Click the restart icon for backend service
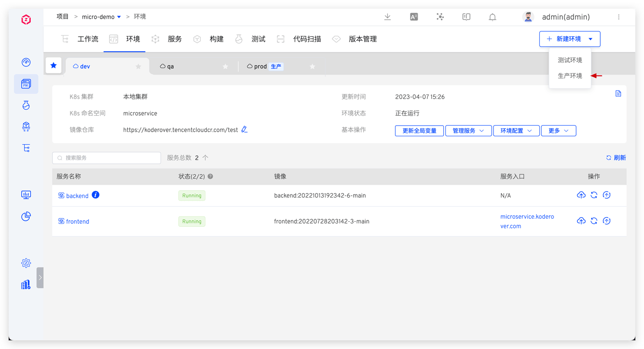644x349 pixels. pos(594,195)
